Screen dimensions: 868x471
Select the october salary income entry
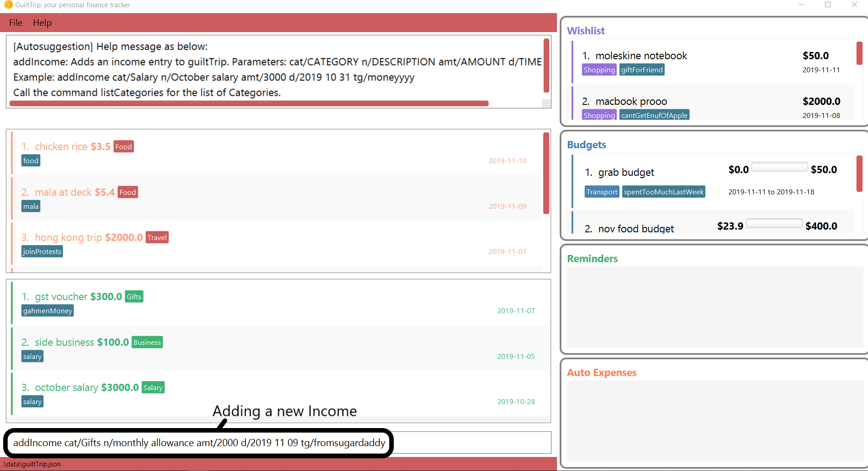[280, 394]
